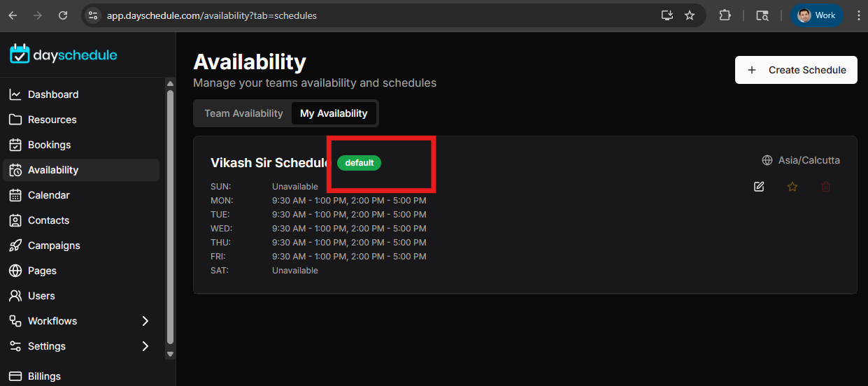The height and width of the screenshot is (386, 868).
Task: Click the dayschedule logo
Action: click(64, 55)
